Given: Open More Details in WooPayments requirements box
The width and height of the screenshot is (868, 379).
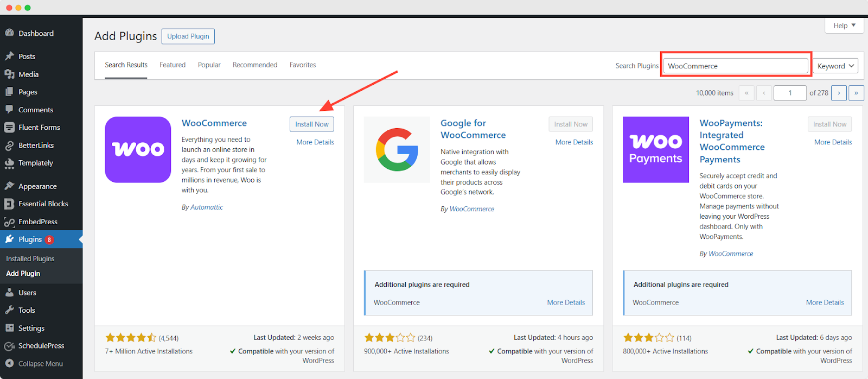Looking at the screenshot, I should point(825,302).
